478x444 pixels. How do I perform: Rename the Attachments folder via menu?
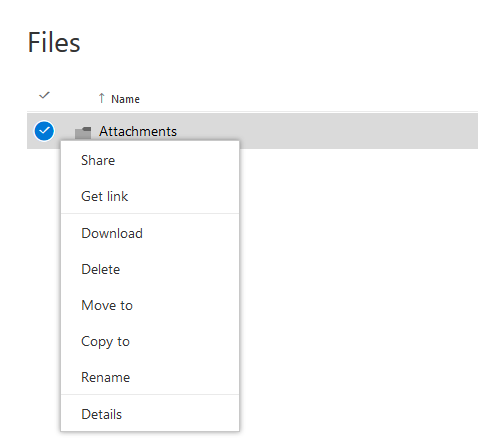(x=150, y=377)
